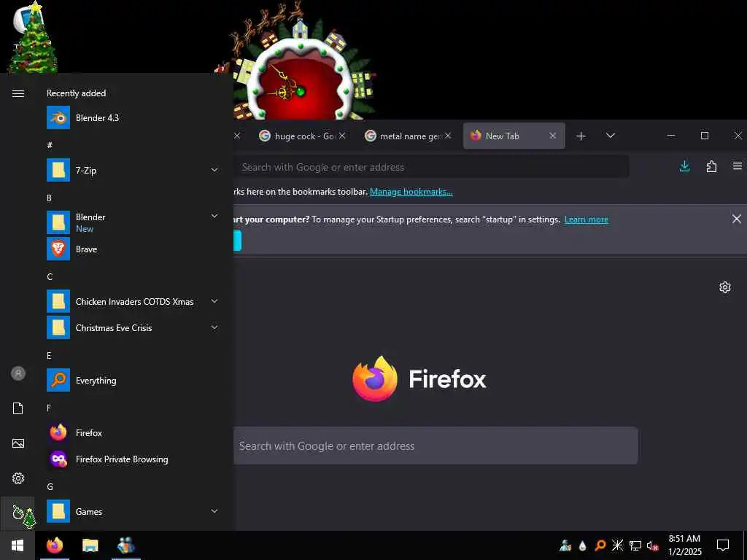
Task: Launch Brave browser from Start menu
Action: [x=133, y=249]
